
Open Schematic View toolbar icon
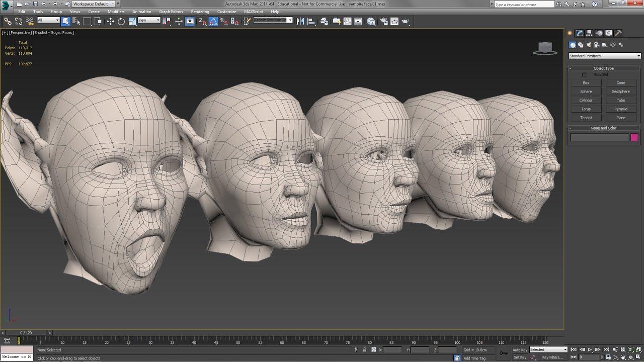tap(358, 21)
